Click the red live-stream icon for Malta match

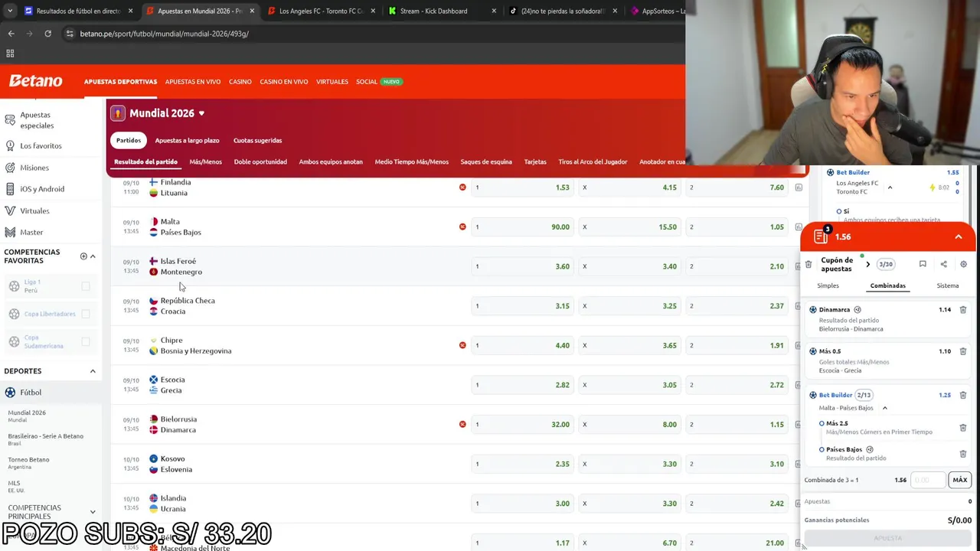pos(462,227)
